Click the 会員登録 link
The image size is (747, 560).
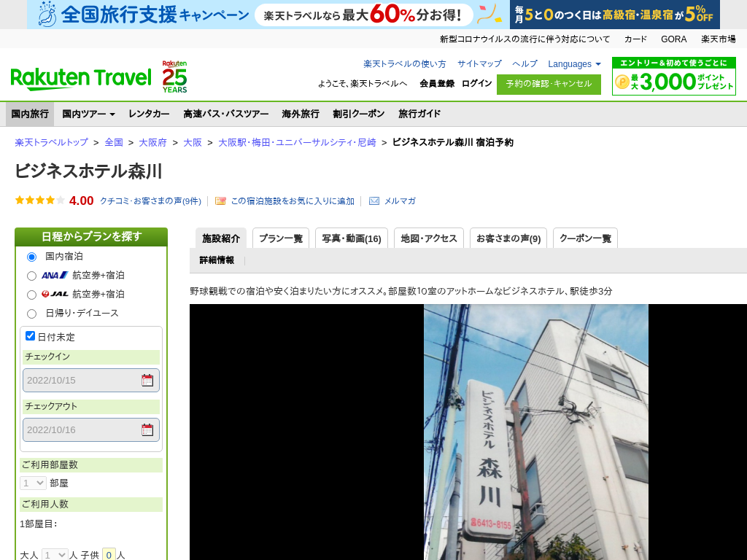(437, 83)
